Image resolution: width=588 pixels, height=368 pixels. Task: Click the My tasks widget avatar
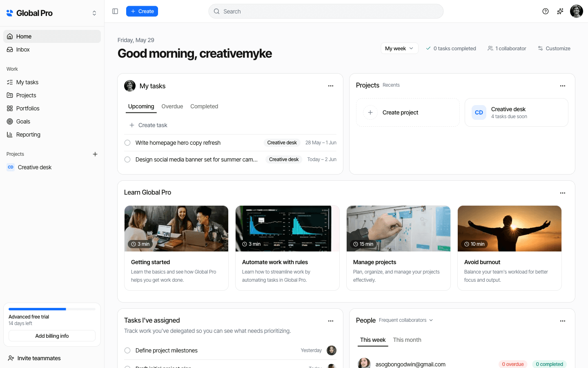point(130,86)
